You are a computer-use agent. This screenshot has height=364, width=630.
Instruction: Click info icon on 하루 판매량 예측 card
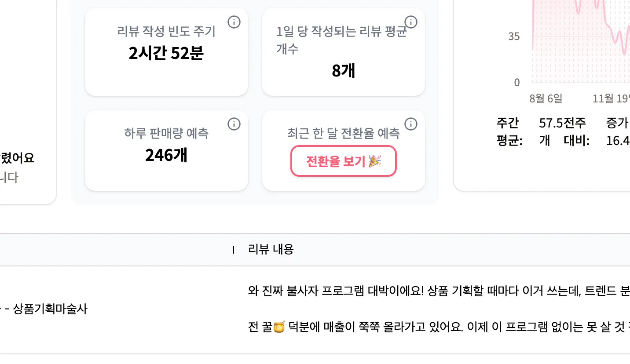[x=234, y=124]
